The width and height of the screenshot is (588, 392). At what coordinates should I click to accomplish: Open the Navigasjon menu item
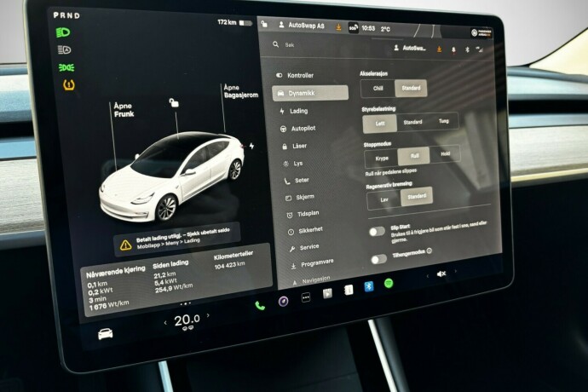[311, 280]
